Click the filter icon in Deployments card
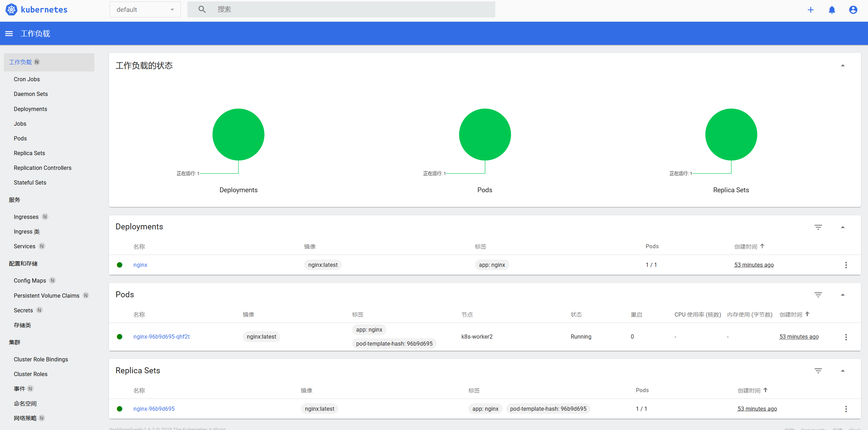 click(818, 227)
